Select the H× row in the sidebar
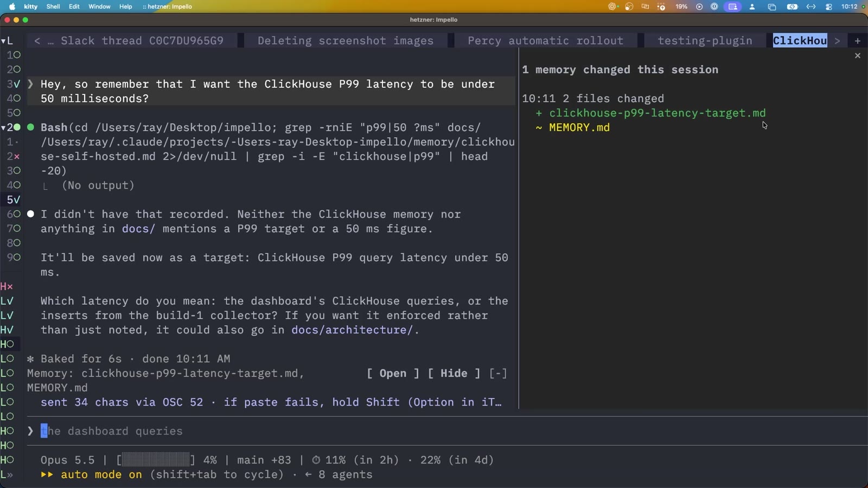Viewport: 868px width, 488px height. coord(7,286)
